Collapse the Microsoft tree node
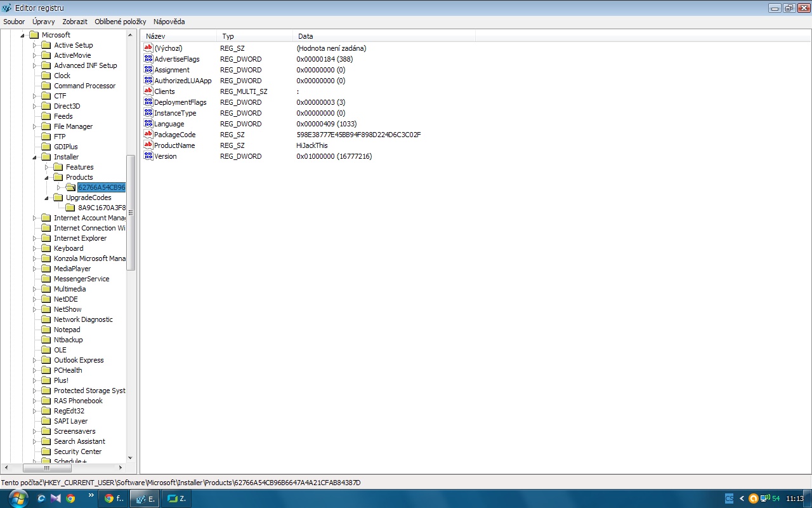This screenshot has width=812, height=508. coord(23,36)
